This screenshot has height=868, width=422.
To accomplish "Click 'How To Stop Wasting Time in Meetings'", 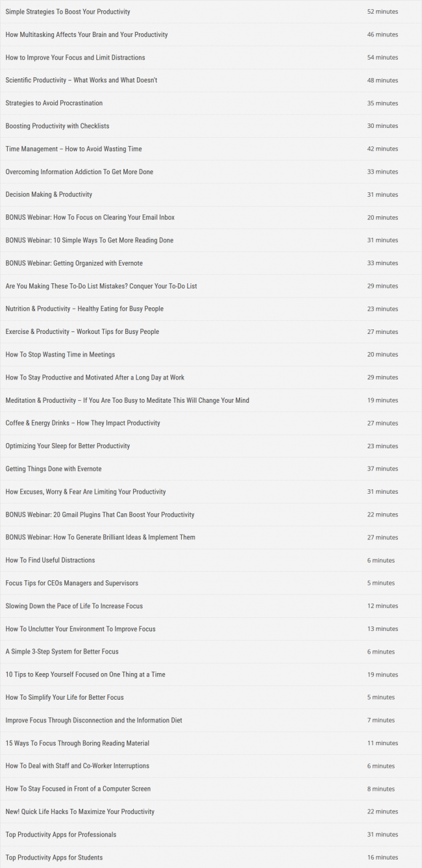I will click(x=60, y=354).
